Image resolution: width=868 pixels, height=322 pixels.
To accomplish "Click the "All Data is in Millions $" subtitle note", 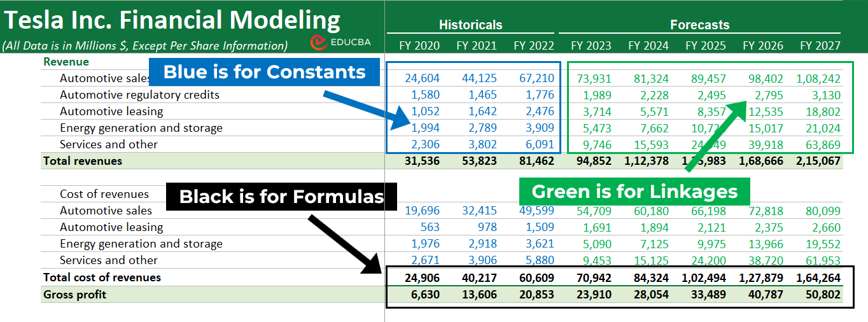I will pyautogui.click(x=144, y=46).
